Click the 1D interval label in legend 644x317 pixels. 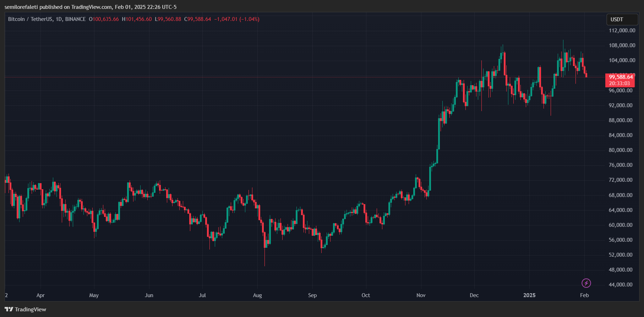[59, 19]
